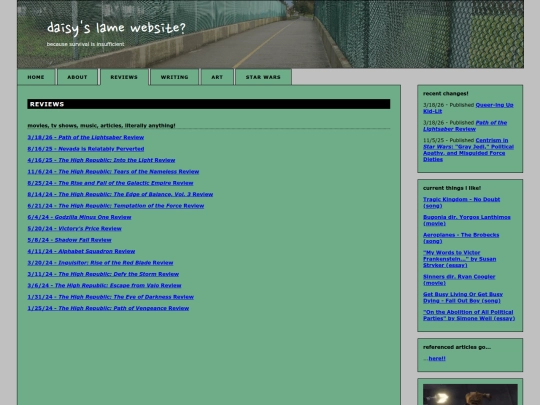Click the "because survival is insufficient" tagline
Screen dimensions: 540x405
85,44
